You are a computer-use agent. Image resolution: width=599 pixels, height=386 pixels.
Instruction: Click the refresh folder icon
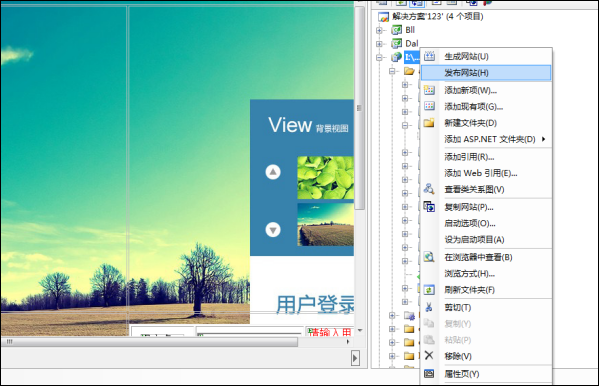pyautogui.click(x=429, y=290)
